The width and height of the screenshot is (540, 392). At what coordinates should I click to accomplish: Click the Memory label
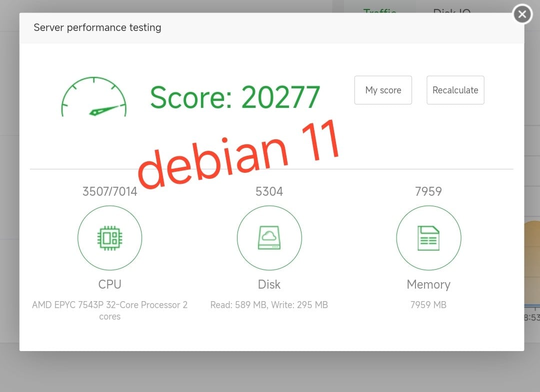(x=428, y=285)
